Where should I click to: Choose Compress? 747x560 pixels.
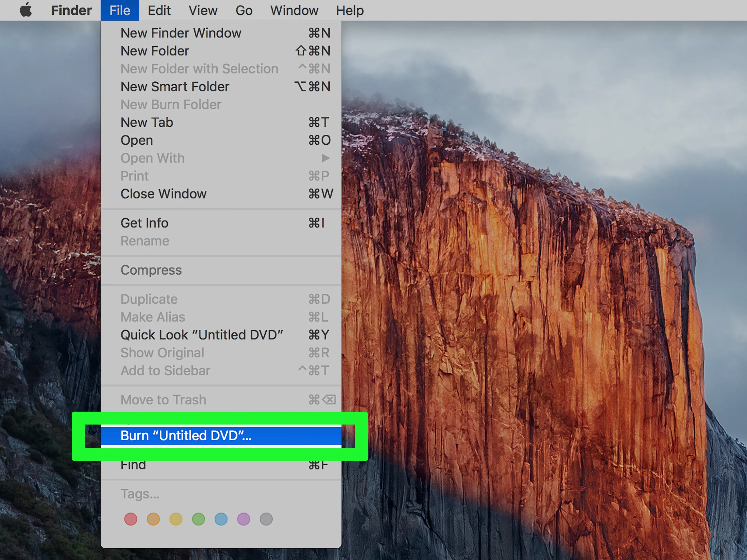point(221,270)
